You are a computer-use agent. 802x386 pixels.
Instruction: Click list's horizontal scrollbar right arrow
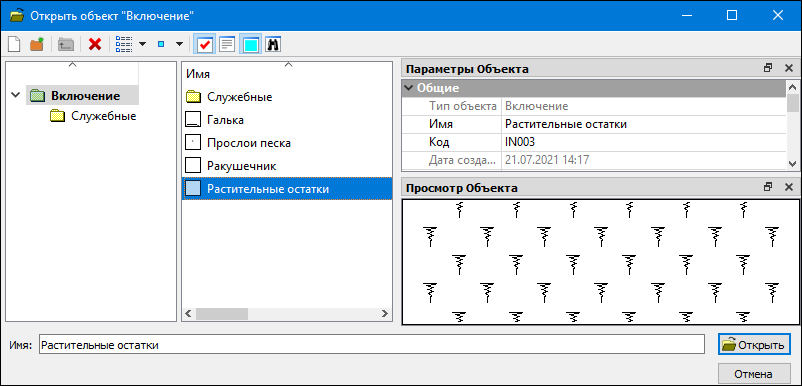click(x=386, y=313)
